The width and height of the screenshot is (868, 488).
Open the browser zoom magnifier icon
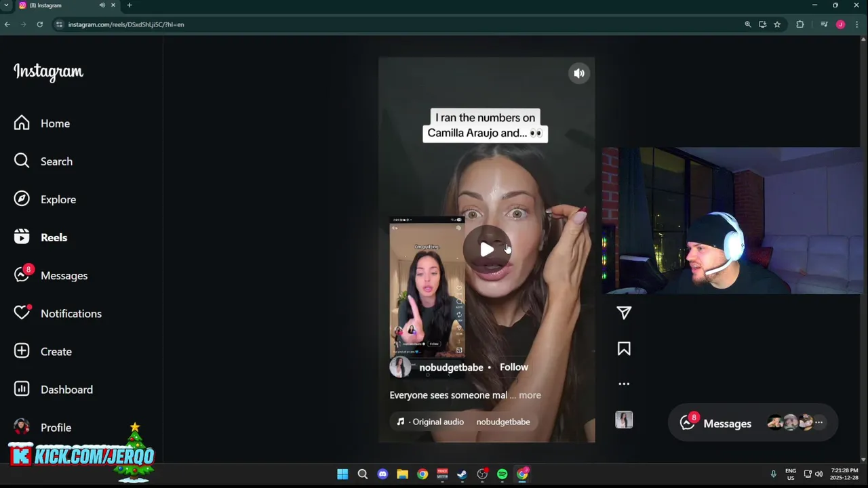(x=748, y=24)
